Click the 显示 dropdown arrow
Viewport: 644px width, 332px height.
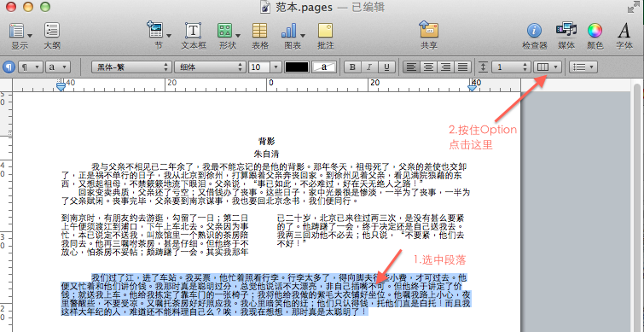click(30, 35)
